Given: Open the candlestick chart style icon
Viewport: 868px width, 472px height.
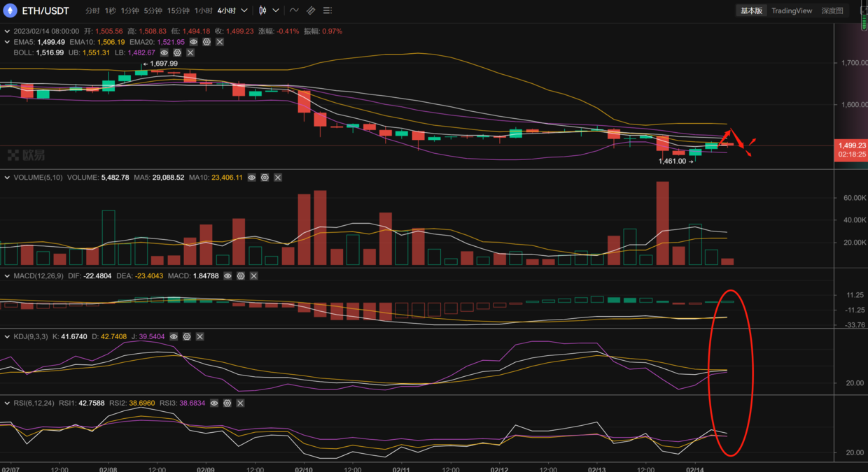Looking at the screenshot, I should coord(262,10).
